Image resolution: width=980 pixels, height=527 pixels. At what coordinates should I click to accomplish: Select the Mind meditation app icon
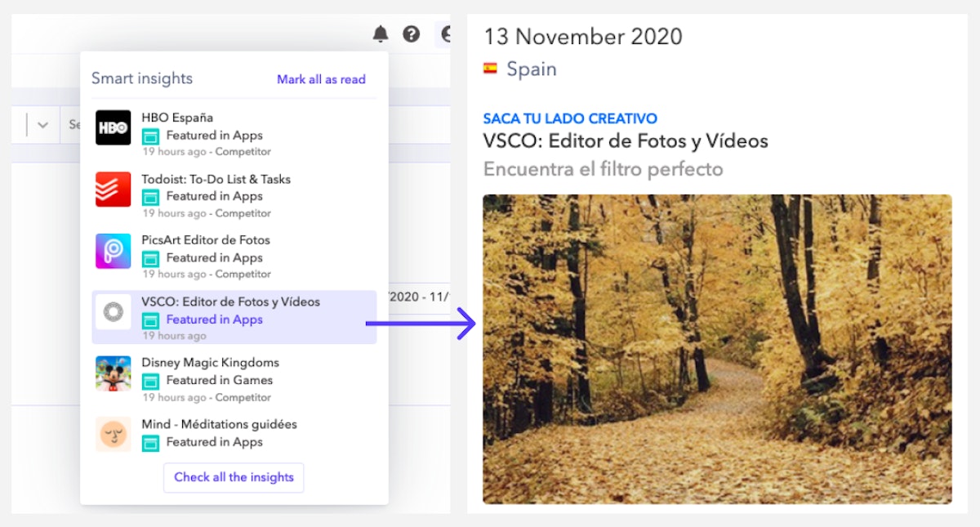click(x=113, y=434)
